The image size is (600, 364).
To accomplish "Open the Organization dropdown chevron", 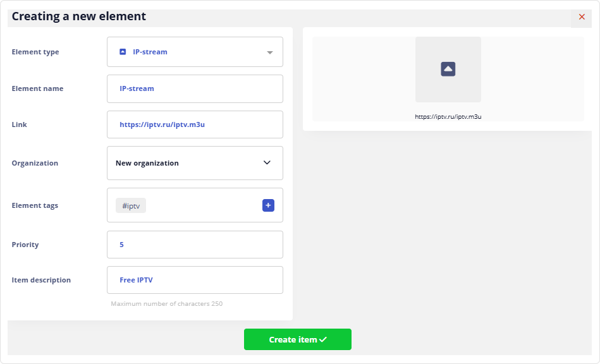I will point(267,163).
